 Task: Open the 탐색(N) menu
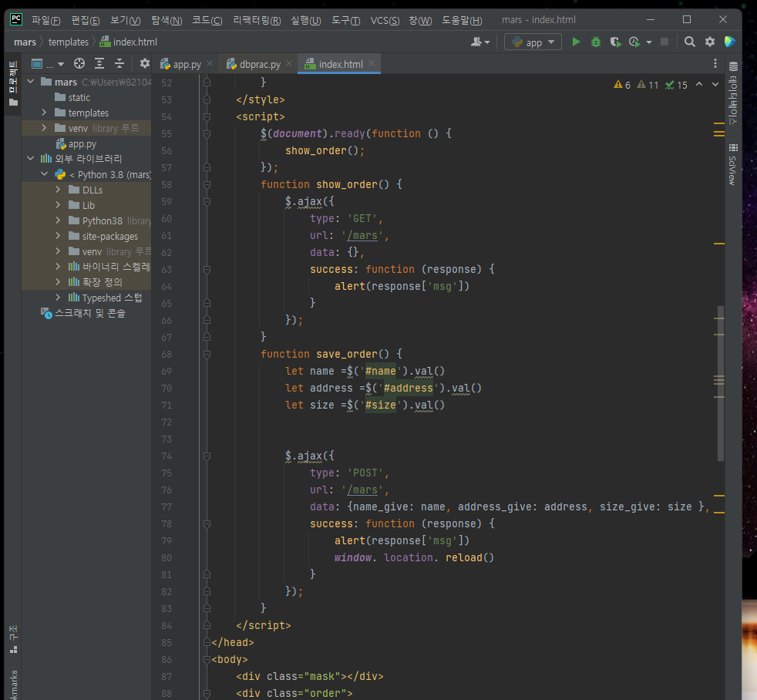pos(167,20)
